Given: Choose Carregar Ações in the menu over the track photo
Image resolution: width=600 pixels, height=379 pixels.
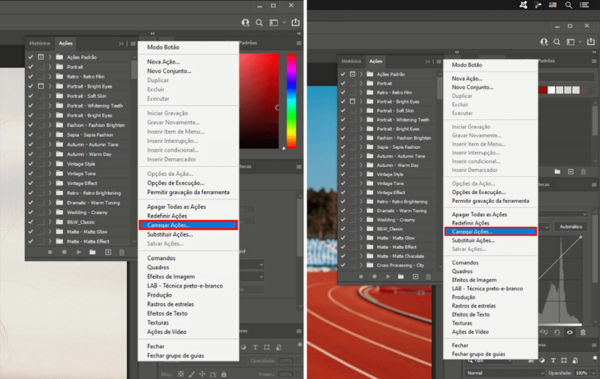Looking at the screenshot, I should 490,231.
